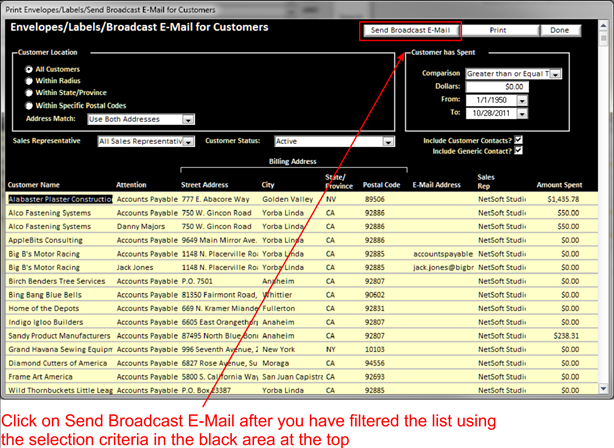Select the All Customers radio option
614x448 pixels.
[29, 69]
